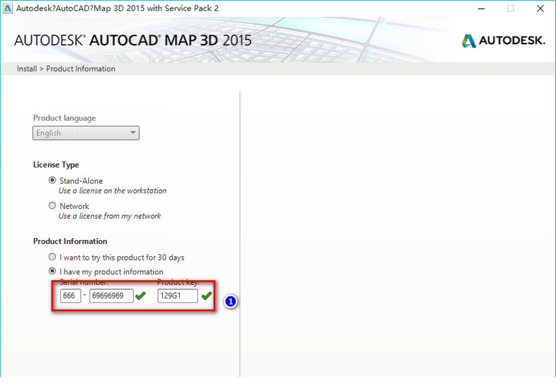
Task: Minimize the installer window
Action: [x=481, y=9]
